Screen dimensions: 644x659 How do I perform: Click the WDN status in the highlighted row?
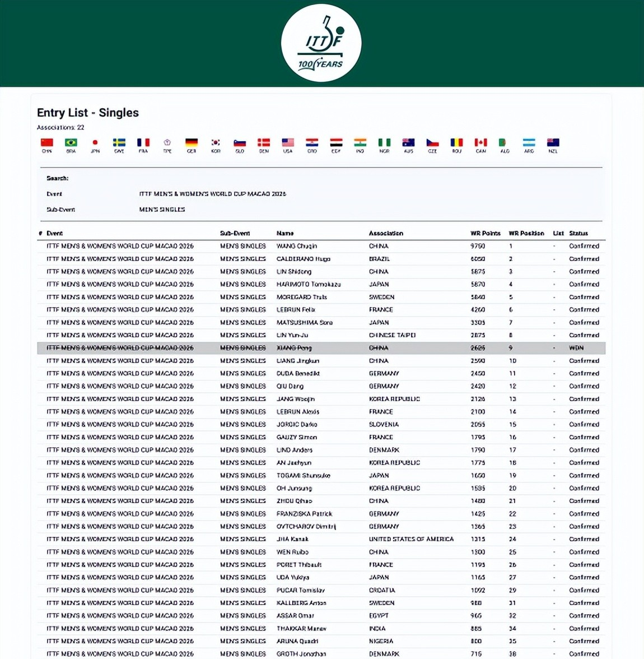click(x=576, y=348)
